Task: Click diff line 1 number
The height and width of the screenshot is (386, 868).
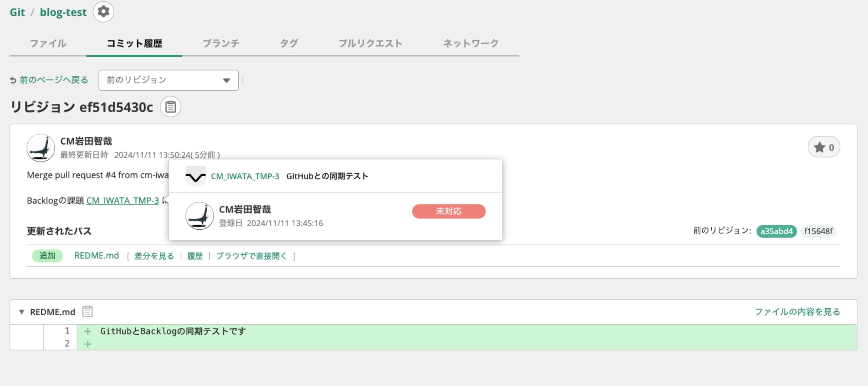Action: point(67,331)
